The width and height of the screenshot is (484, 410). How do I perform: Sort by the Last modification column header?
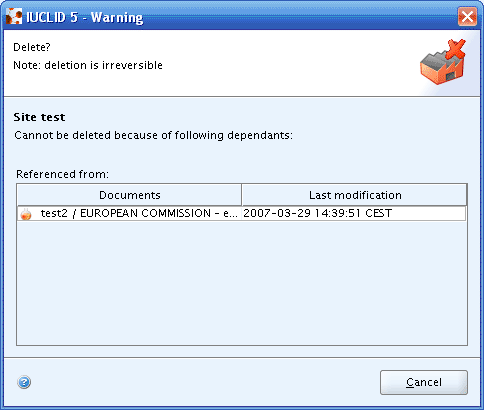(355, 195)
